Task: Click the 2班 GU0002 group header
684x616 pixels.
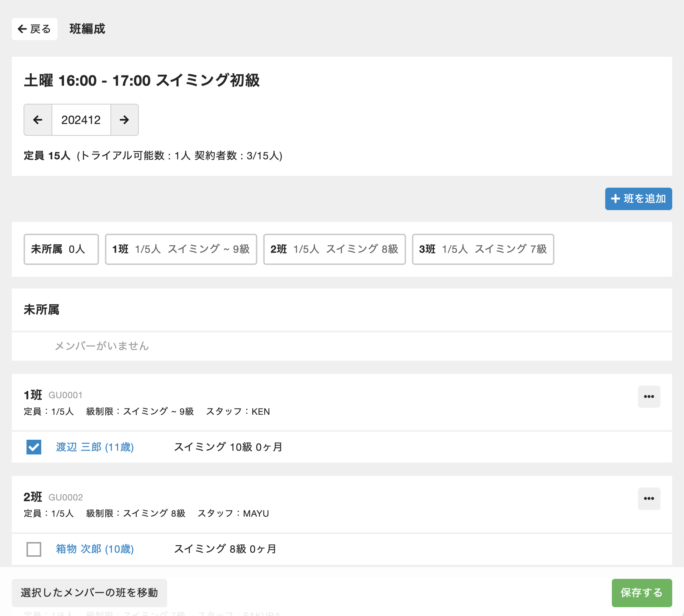Action: coord(53,497)
